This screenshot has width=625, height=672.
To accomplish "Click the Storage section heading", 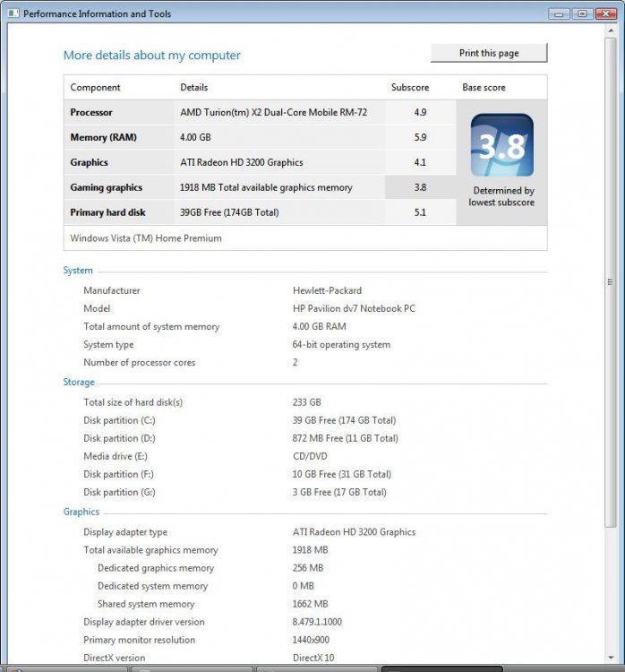I will pyautogui.click(x=79, y=383).
